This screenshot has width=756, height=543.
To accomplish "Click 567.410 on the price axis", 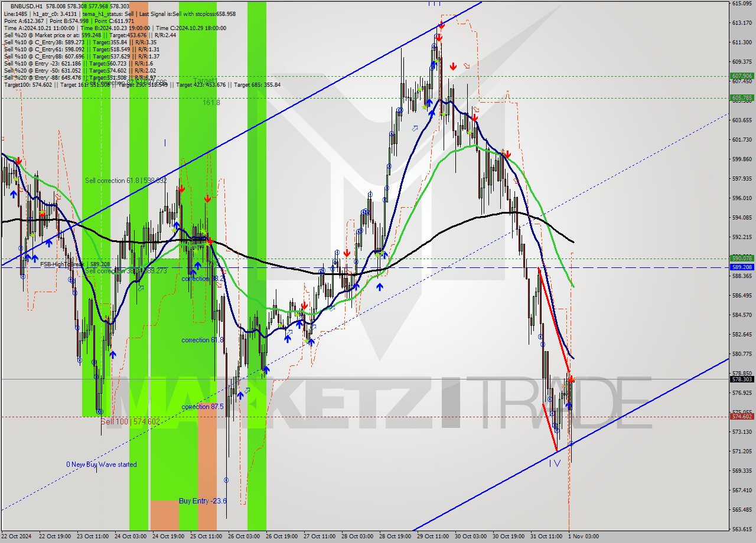I will point(742,490).
